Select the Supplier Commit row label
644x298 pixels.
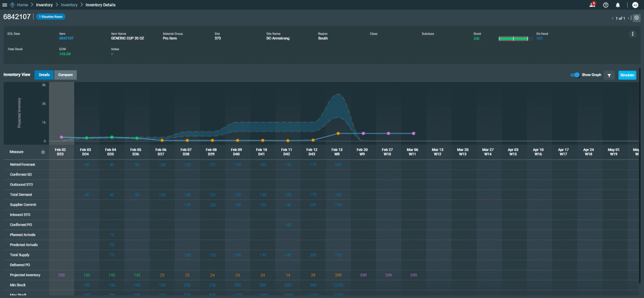click(x=23, y=205)
